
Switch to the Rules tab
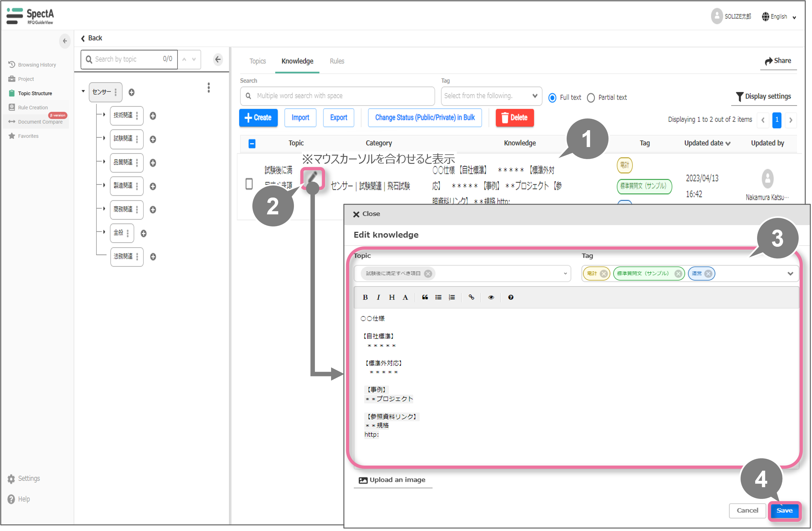pos(337,61)
